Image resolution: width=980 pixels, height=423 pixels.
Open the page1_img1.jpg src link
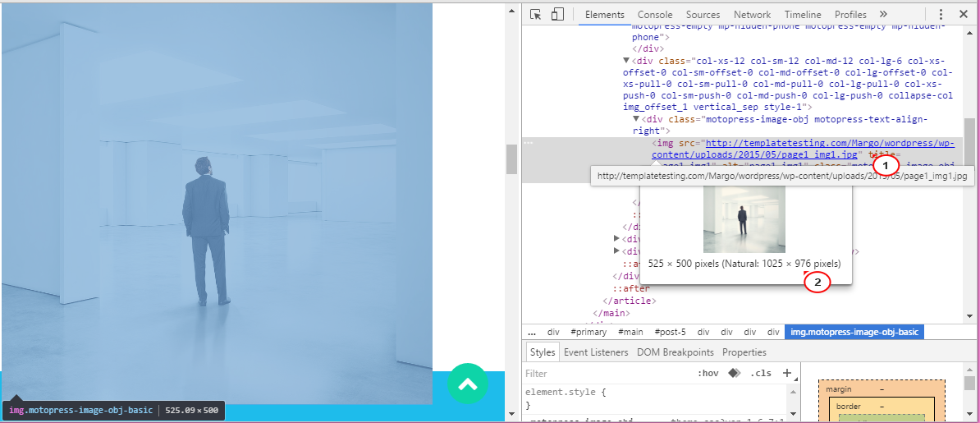tap(804, 149)
